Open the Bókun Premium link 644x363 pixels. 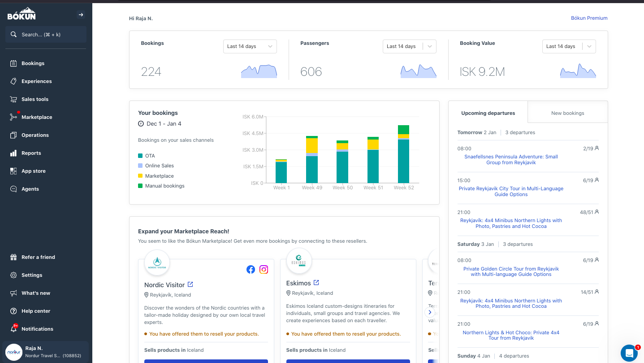click(589, 18)
